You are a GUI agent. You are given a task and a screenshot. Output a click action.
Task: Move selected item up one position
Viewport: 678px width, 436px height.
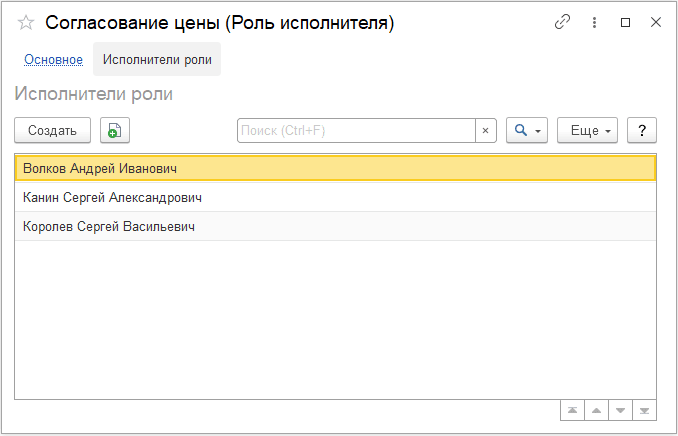[596, 410]
